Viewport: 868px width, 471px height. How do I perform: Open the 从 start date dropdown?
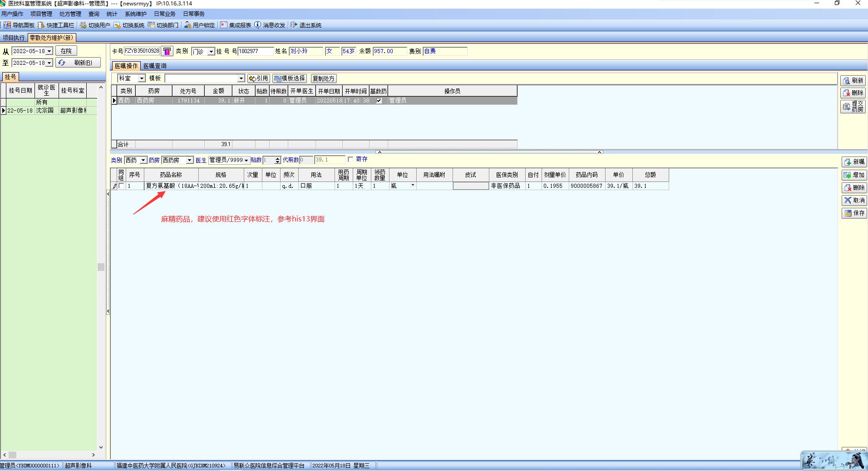click(x=49, y=51)
